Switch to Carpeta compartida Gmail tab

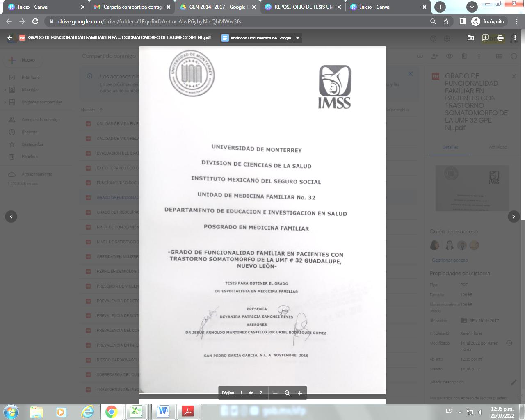pos(132,7)
